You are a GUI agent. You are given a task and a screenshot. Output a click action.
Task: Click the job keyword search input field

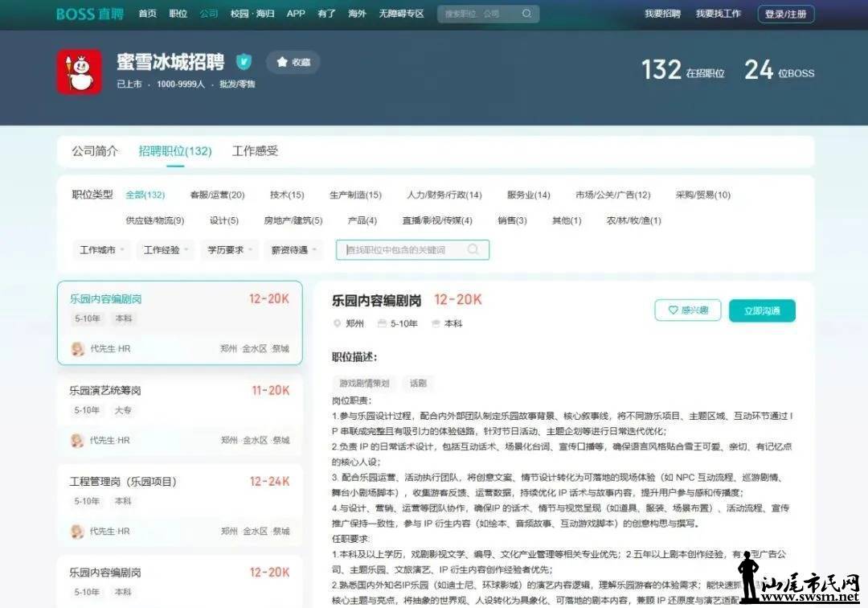[x=402, y=250]
